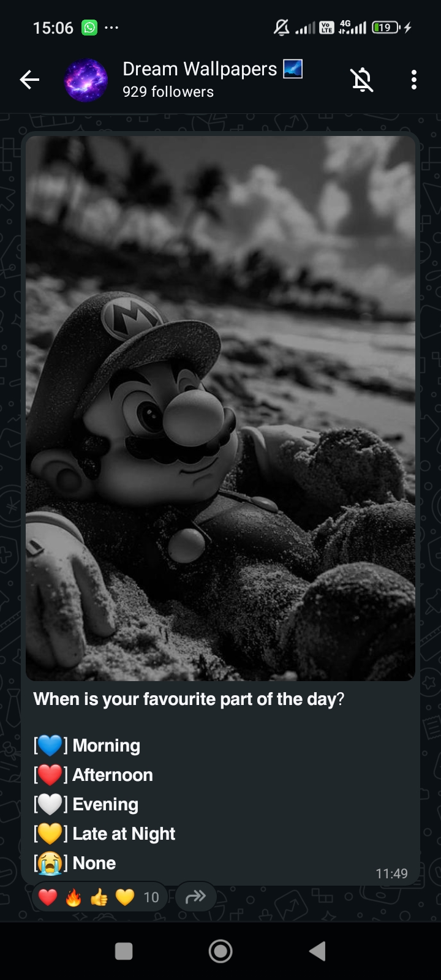Toggle the muted notifications bell
This screenshot has width=441, height=980.
[362, 80]
